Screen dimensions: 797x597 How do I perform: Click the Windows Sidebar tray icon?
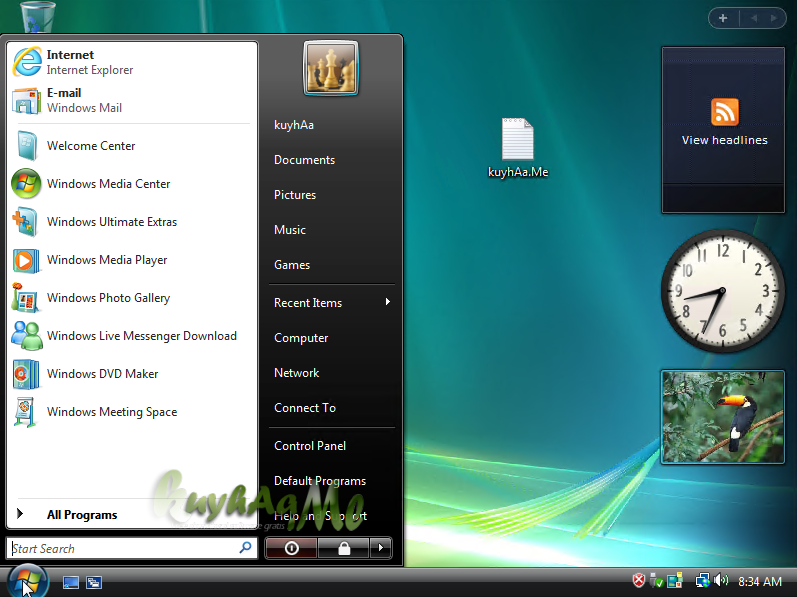click(675, 581)
